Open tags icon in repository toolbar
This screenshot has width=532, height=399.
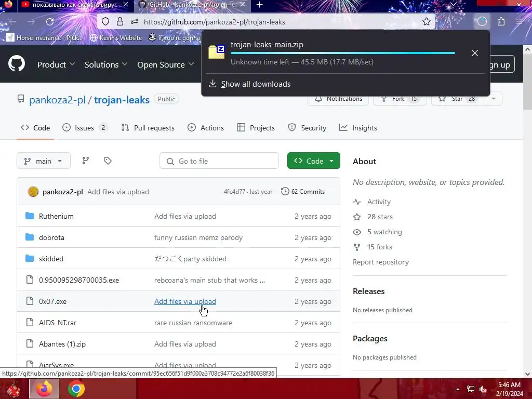(x=108, y=161)
